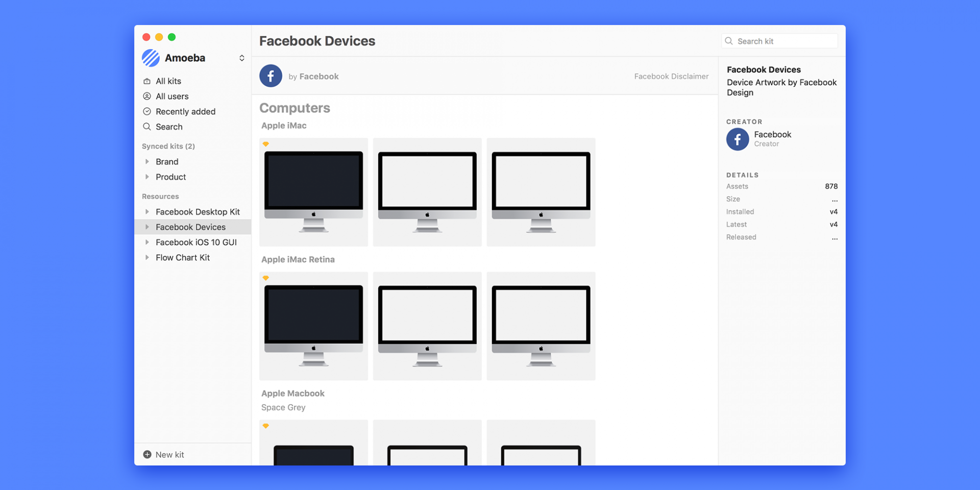980x490 pixels.
Task: Select the Brand synced kit
Action: 167,162
